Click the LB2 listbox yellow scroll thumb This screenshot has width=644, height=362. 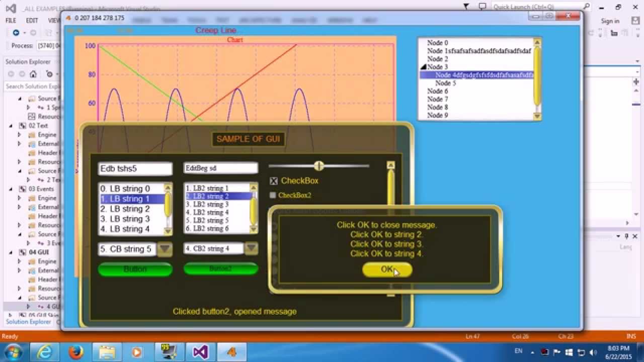[x=254, y=210]
